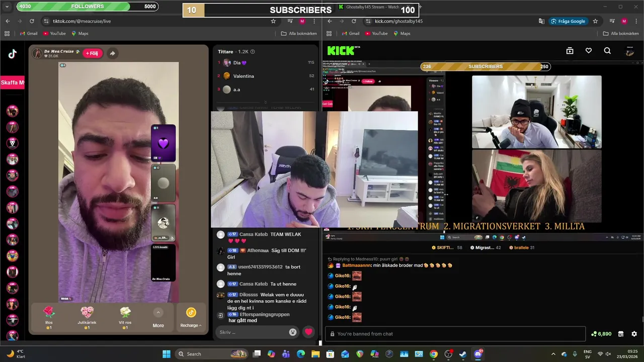Open Google Chrome from the taskbar

tap(434, 354)
